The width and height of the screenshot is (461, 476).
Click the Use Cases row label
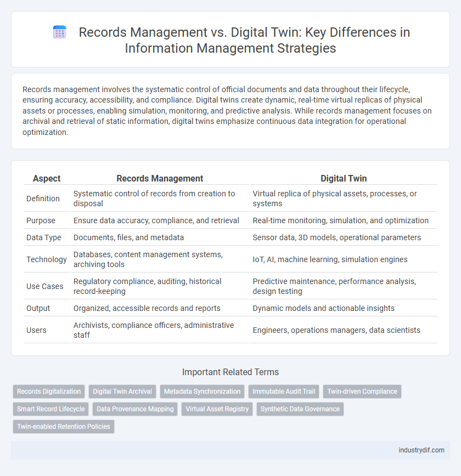44,286
